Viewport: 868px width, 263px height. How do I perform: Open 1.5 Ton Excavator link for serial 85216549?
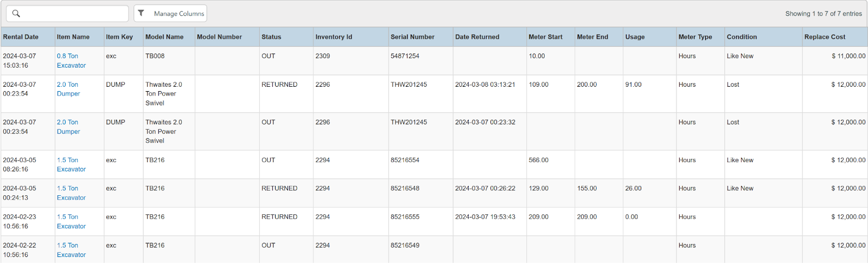tap(71, 250)
